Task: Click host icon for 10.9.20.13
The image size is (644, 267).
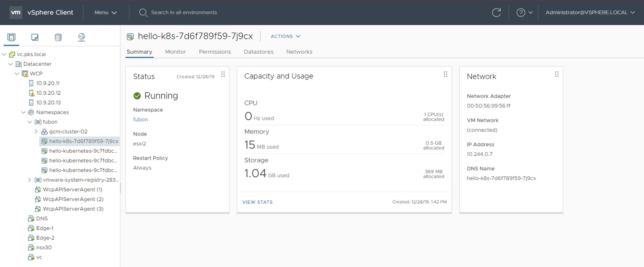Action: (x=31, y=102)
